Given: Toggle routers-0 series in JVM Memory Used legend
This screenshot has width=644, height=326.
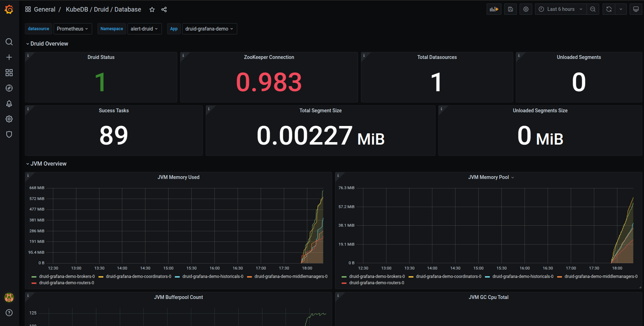Looking at the screenshot, I should pos(67,283).
